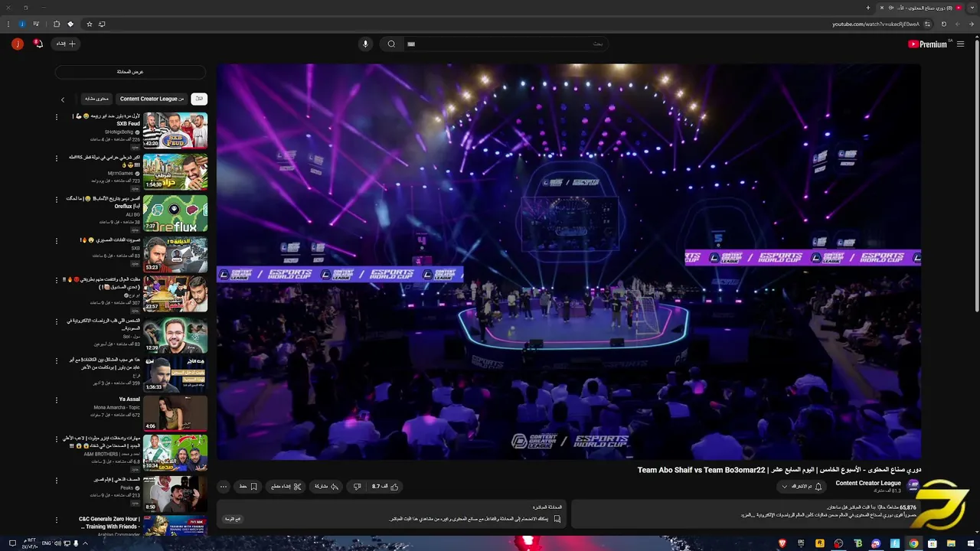
Task: Expand live stream description under view count
Action: point(746,515)
